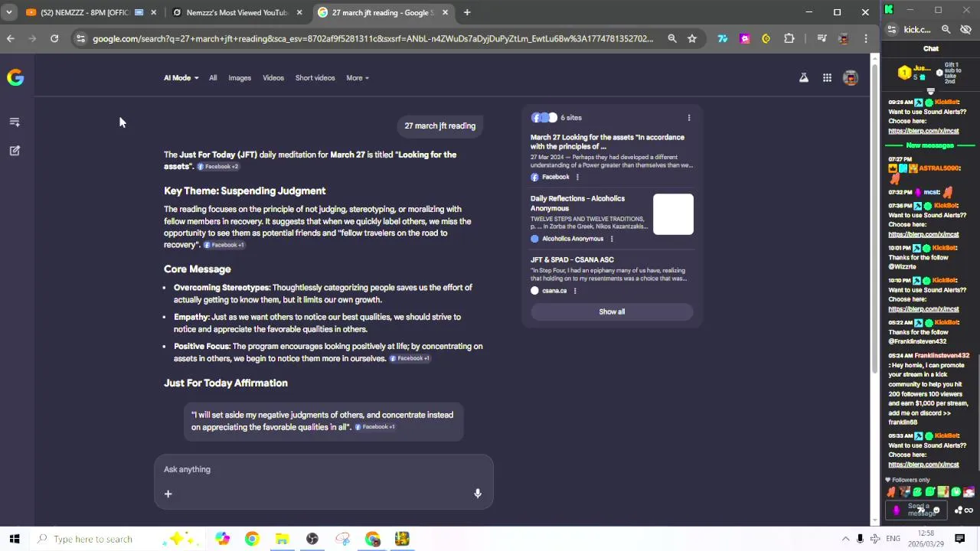Open more options for csana.ca source
This screenshot has height=551, width=980.
(x=575, y=291)
